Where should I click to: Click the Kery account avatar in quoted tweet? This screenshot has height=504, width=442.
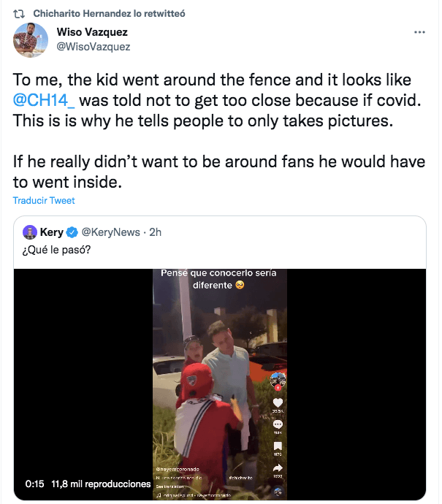coord(30,232)
